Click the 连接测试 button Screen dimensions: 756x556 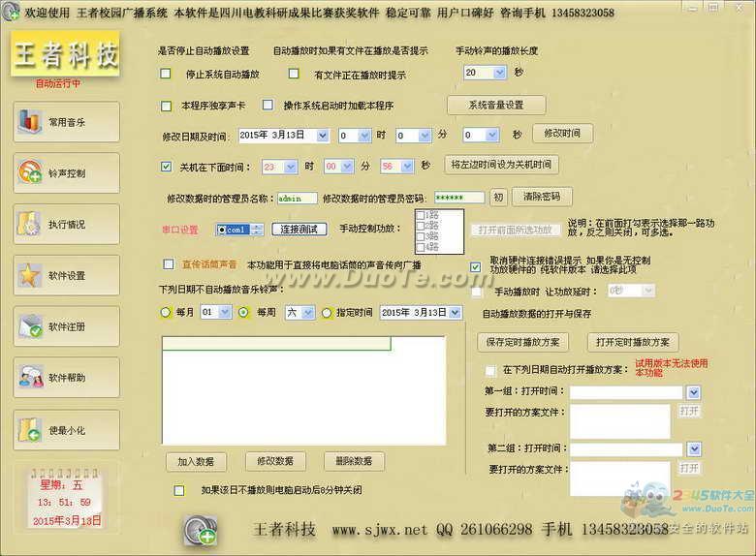tap(299, 230)
